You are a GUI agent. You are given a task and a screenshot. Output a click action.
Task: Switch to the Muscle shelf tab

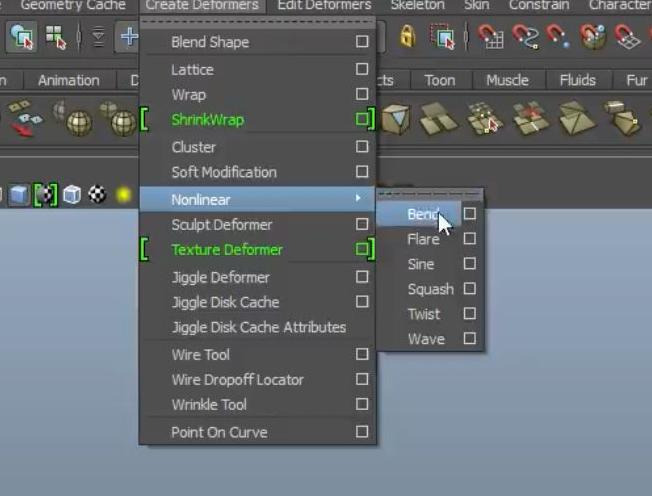pyautogui.click(x=507, y=80)
